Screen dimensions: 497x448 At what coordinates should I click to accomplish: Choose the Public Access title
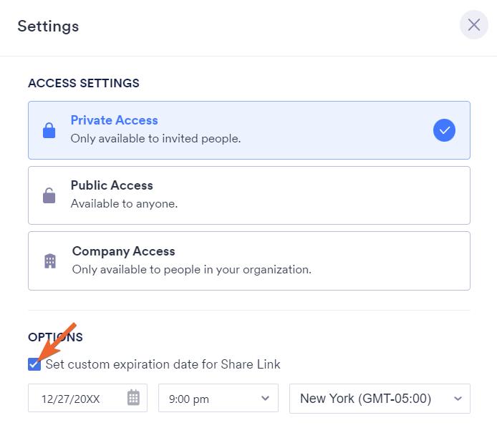(x=112, y=185)
